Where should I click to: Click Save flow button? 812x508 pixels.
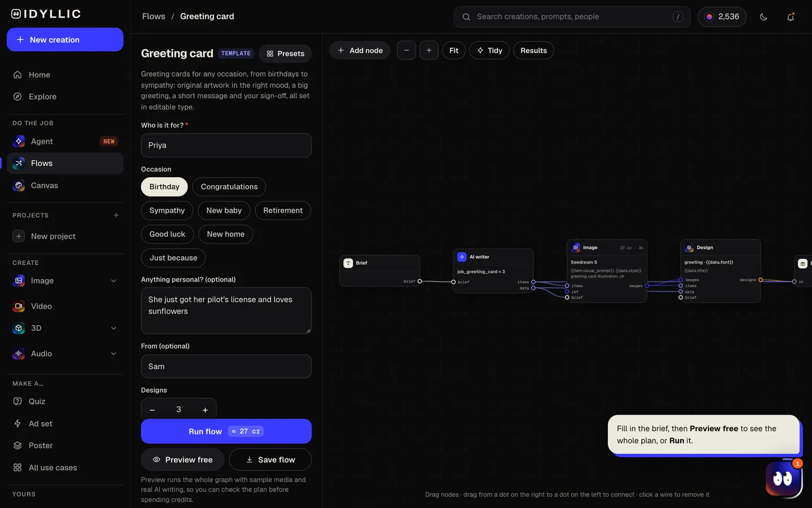coord(270,459)
